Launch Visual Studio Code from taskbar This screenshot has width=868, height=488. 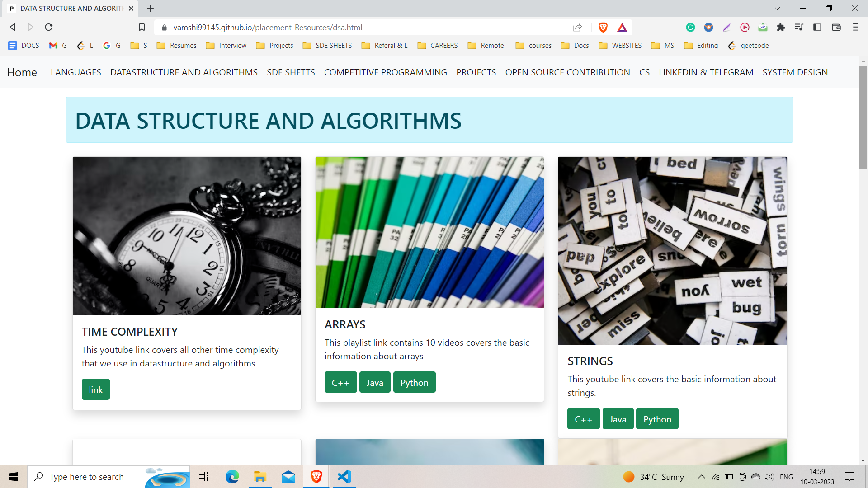point(344,477)
